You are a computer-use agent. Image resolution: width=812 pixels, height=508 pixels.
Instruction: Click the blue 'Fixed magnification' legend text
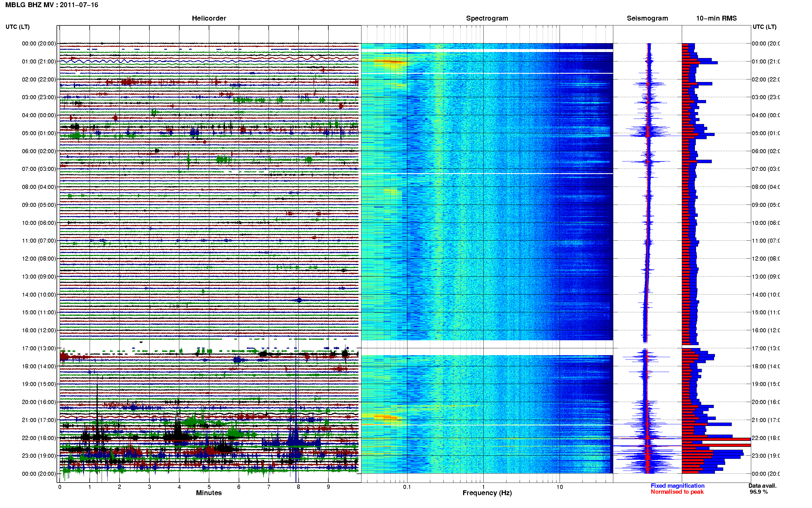coord(678,485)
